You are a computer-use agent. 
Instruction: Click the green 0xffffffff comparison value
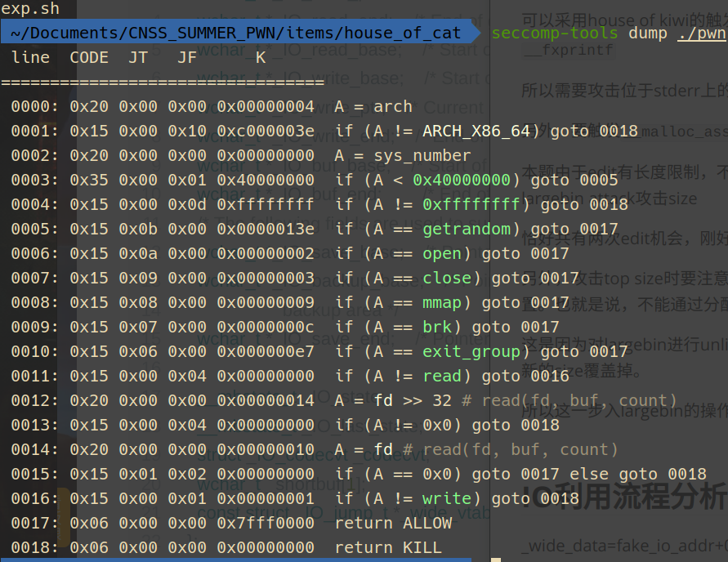471,205
